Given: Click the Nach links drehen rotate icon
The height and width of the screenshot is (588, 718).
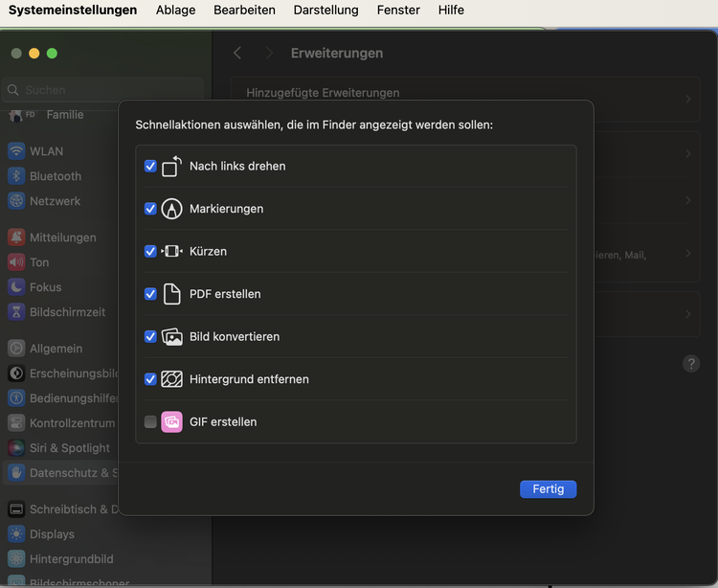Looking at the screenshot, I should pos(171,167).
